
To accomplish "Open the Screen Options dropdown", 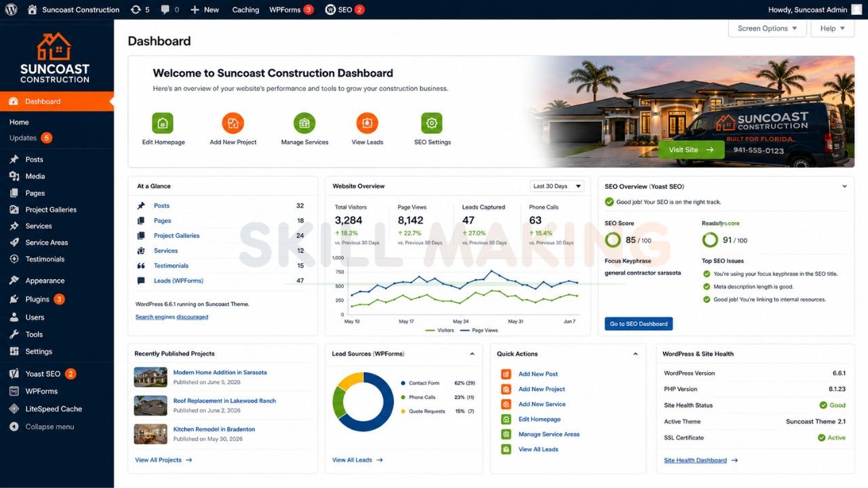I will click(x=767, y=28).
